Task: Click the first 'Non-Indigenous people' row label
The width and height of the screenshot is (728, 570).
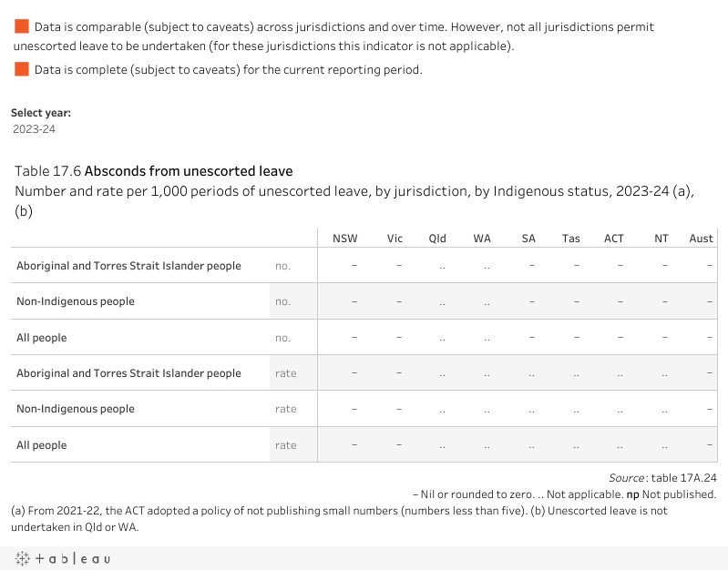Action: click(x=76, y=301)
